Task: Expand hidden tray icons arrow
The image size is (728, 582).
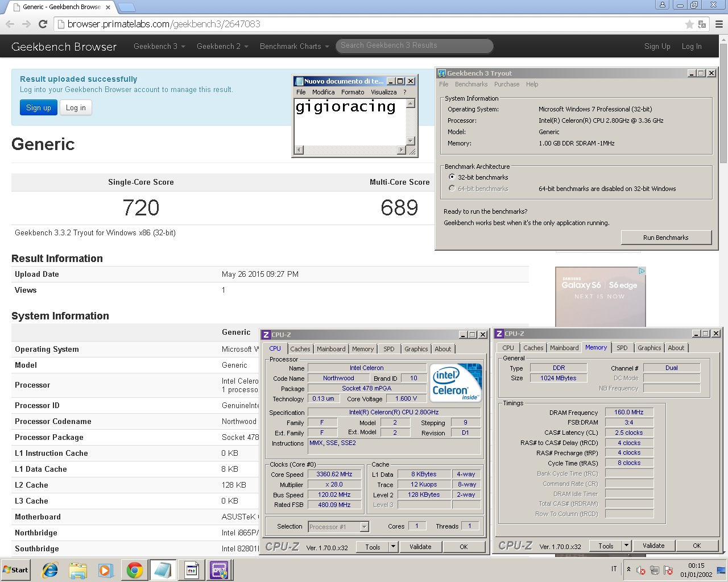Action: coord(628,569)
